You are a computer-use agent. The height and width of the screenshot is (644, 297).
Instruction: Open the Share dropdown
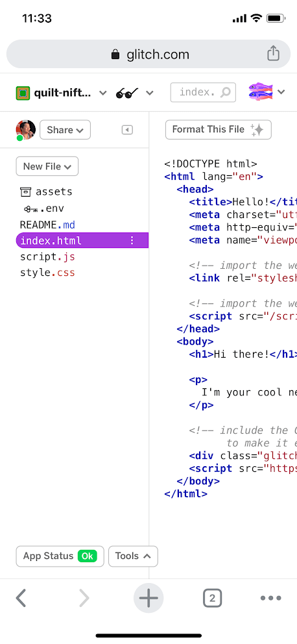(x=65, y=130)
